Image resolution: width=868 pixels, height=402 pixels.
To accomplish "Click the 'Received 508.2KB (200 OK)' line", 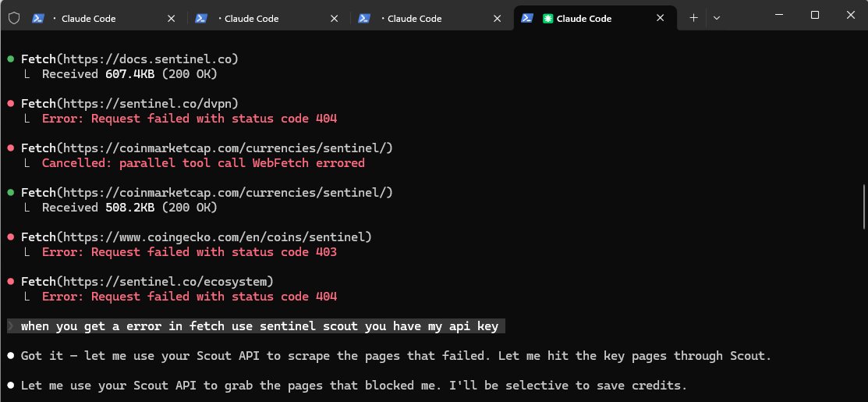I will [x=129, y=208].
